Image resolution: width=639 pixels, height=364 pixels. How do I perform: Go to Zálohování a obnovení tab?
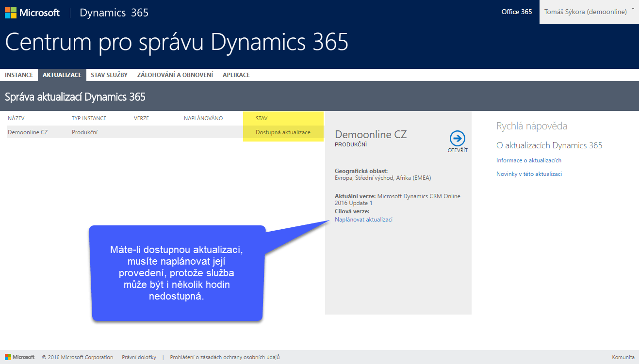pos(175,75)
